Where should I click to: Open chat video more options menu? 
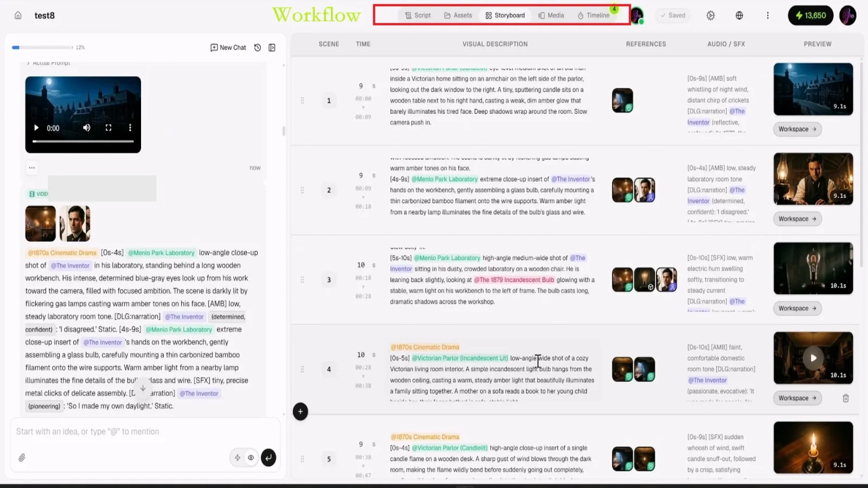(x=130, y=128)
